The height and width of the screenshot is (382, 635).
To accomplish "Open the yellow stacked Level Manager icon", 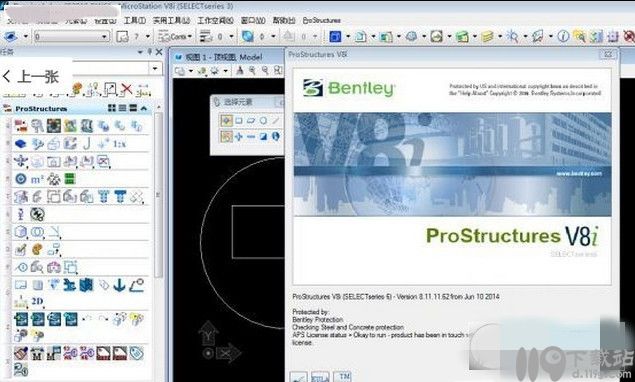I will point(487,37).
